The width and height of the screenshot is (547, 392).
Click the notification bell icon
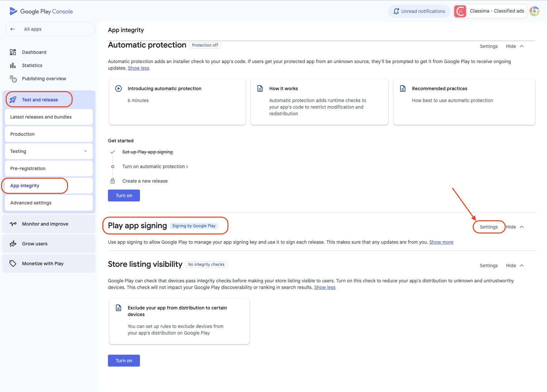tap(396, 11)
